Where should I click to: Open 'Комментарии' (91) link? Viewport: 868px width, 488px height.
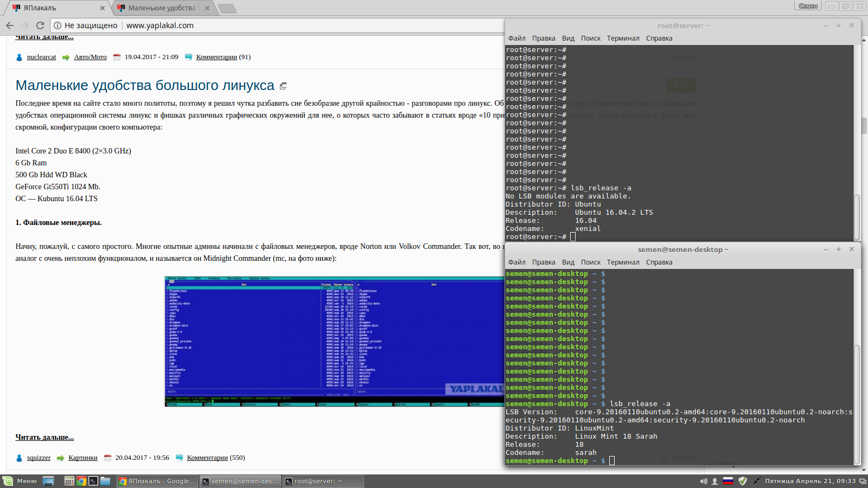pyautogui.click(x=216, y=57)
